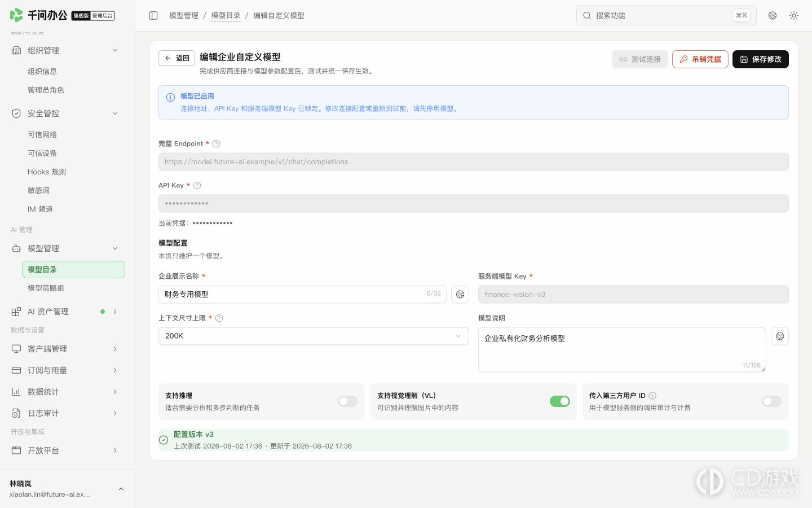Select 模型目录 in the sidebar
The image size is (812, 508).
[73, 269]
